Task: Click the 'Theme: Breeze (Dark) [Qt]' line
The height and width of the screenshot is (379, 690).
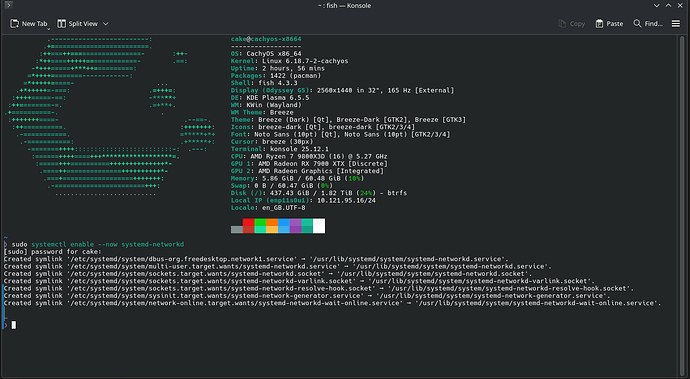Action: click(x=348, y=120)
